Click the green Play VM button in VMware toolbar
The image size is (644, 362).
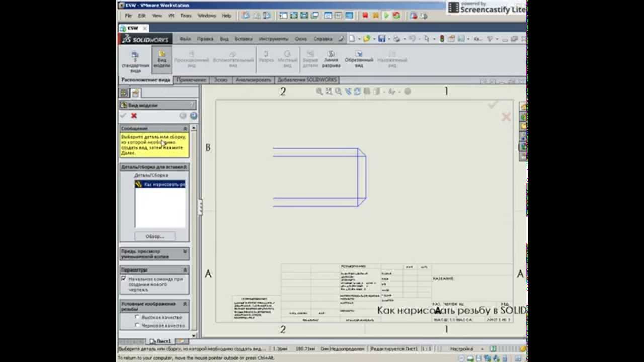[x=386, y=16]
